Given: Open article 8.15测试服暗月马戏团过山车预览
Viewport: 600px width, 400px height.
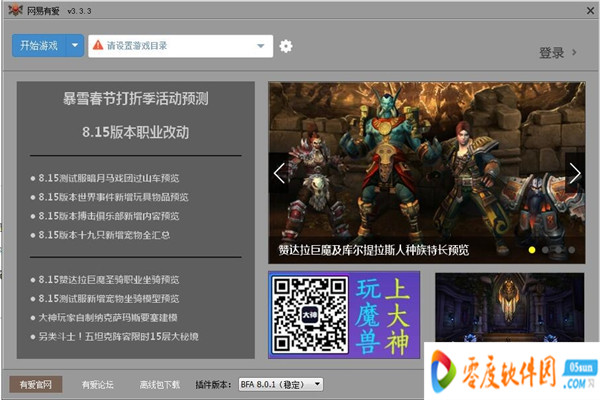Looking at the screenshot, I should coord(109,178).
